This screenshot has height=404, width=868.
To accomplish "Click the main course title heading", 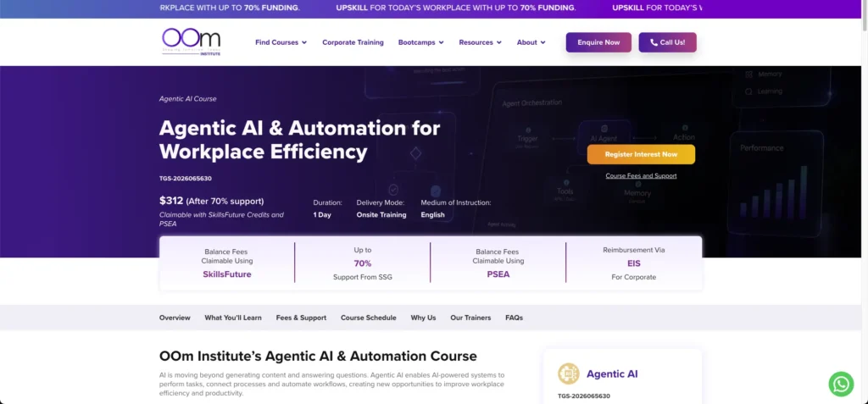I will coord(299,140).
